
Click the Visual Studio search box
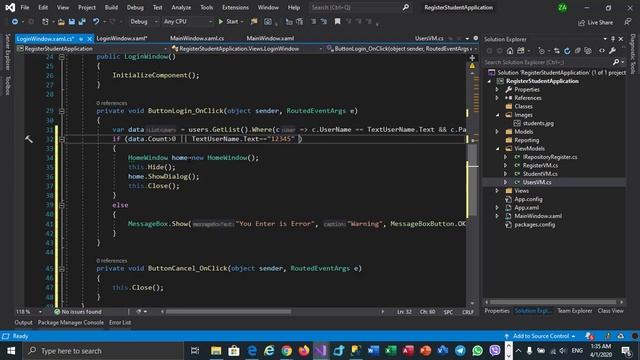(360, 7)
